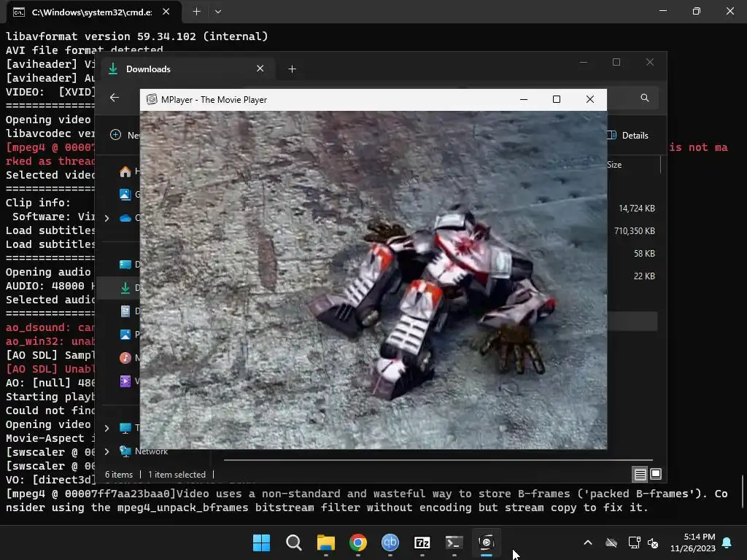Select the MPlayer taskbar icon
This screenshot has width=747, height=560.
(x=487, y=542)
